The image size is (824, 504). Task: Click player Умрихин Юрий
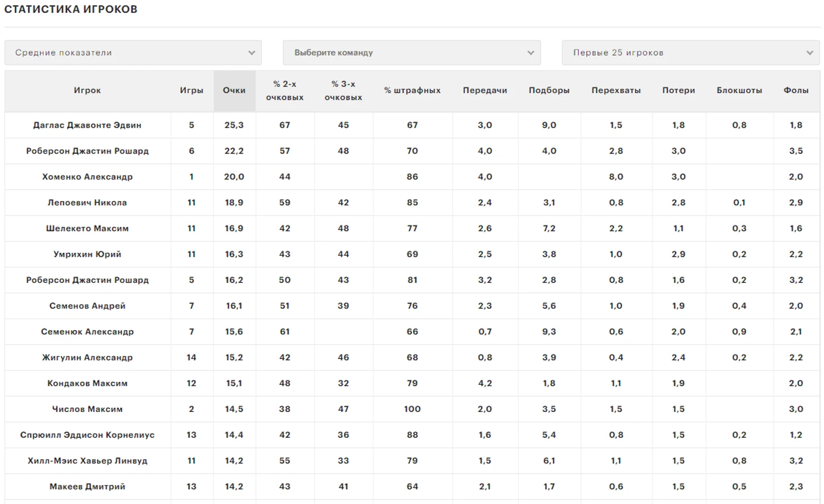(x=87, y=255)
